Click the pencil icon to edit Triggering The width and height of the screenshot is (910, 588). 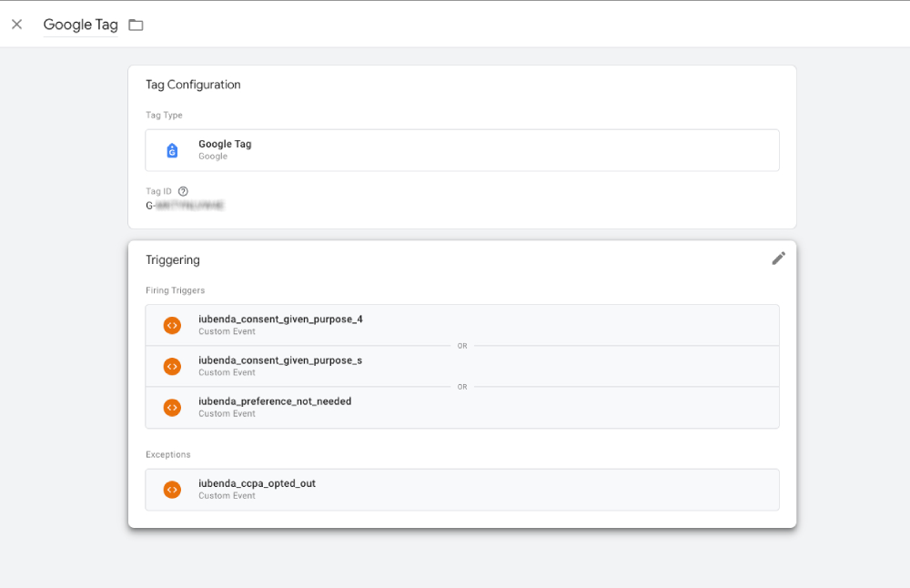[779, 258]
